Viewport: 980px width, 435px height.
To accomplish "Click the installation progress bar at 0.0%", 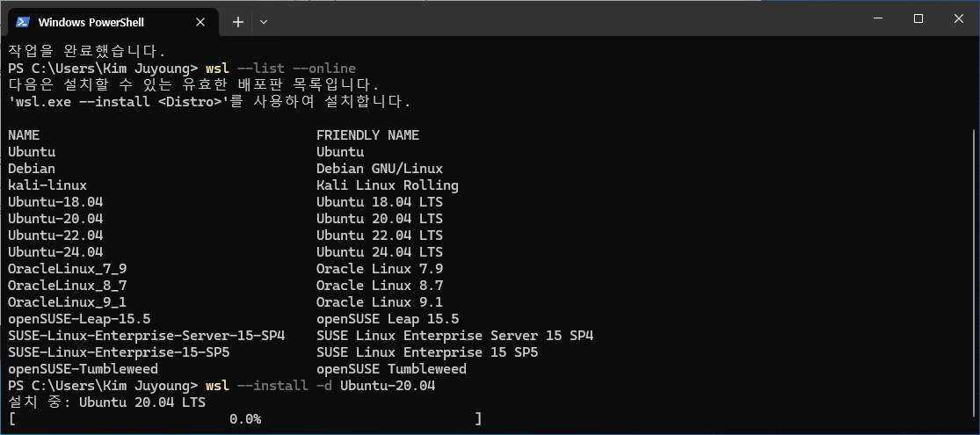I will coord(245,419).
